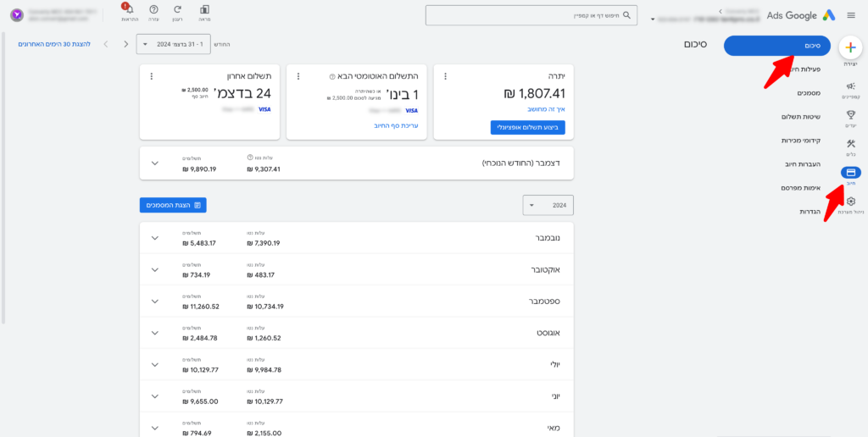Open the Tools (כלים) sidebar icon

point(850,146)
